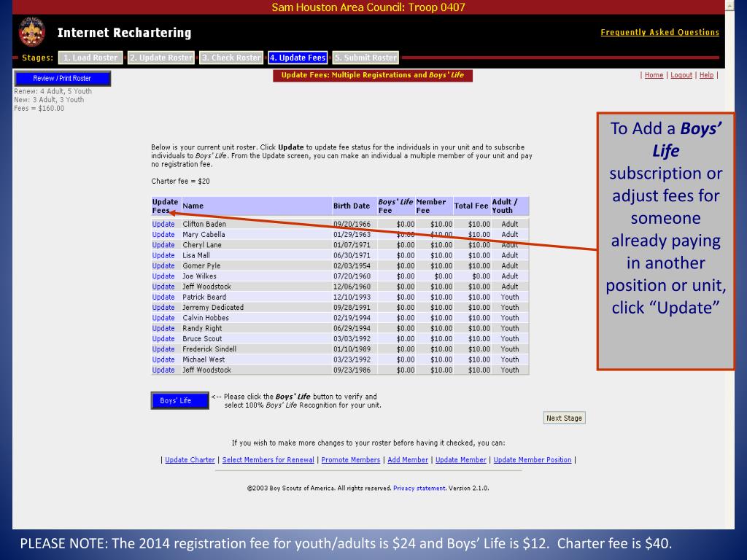Update fees for Lisa Mall

pyautogui.click(x=163, y=255)
